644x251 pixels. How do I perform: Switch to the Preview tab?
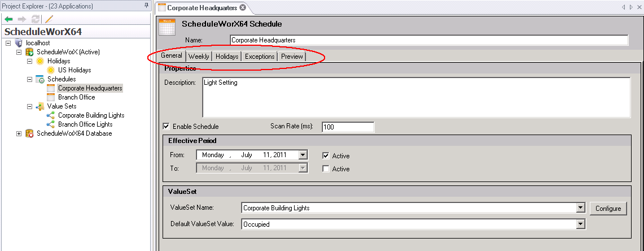point(292,57)
